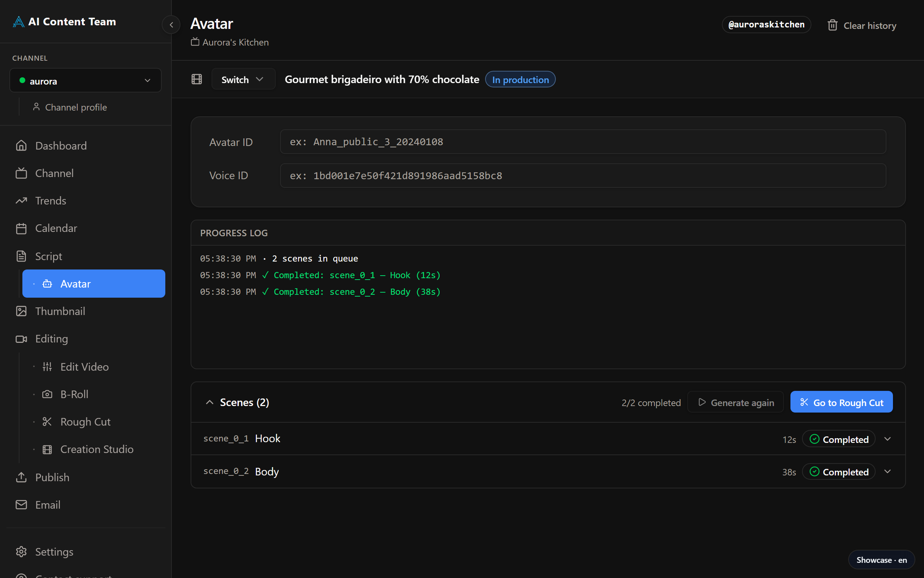
Task: Click the Avatar ID input field
Action: 583,142
